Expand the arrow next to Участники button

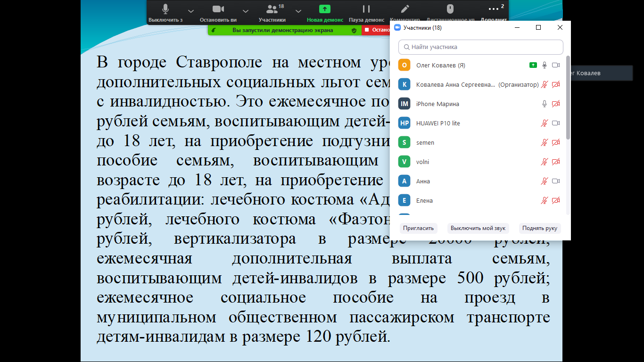tap(298, 10)
